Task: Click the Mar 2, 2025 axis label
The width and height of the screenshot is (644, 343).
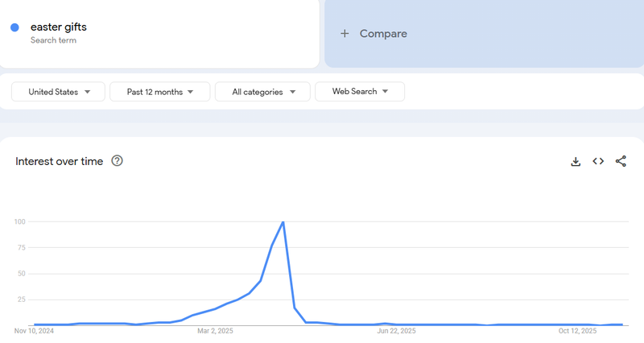Action: click(x=215, y=331)
